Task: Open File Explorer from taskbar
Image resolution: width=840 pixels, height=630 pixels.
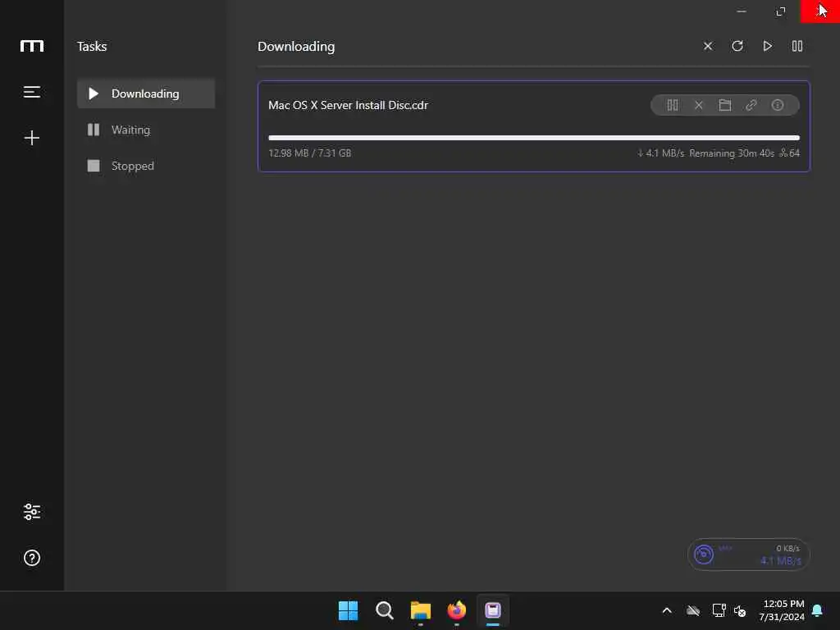Action: (421, 610)
